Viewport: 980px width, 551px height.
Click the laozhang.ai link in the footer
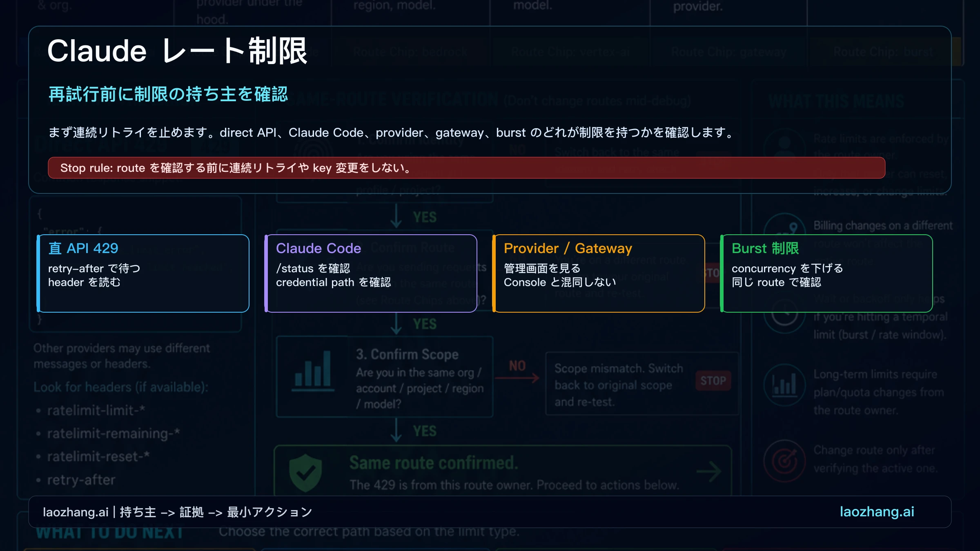coord(877,512)
